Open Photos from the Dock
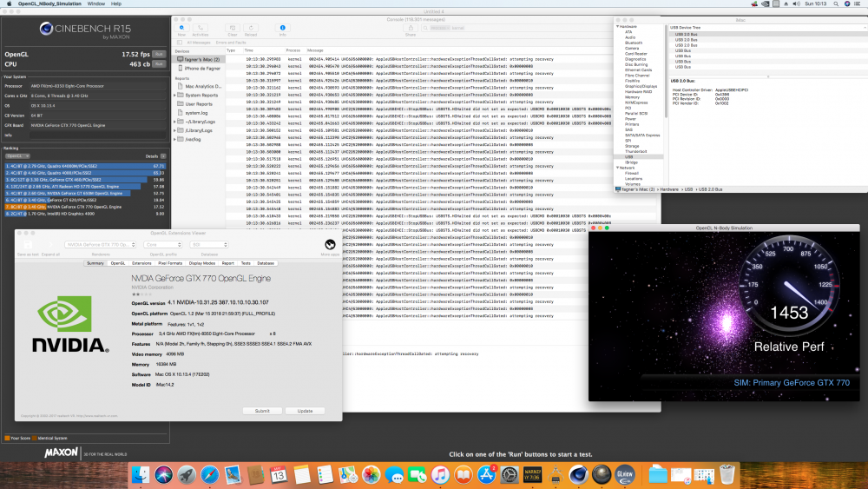Image resolution: width=868 pixels, height=489 pixels. (371, 474)
